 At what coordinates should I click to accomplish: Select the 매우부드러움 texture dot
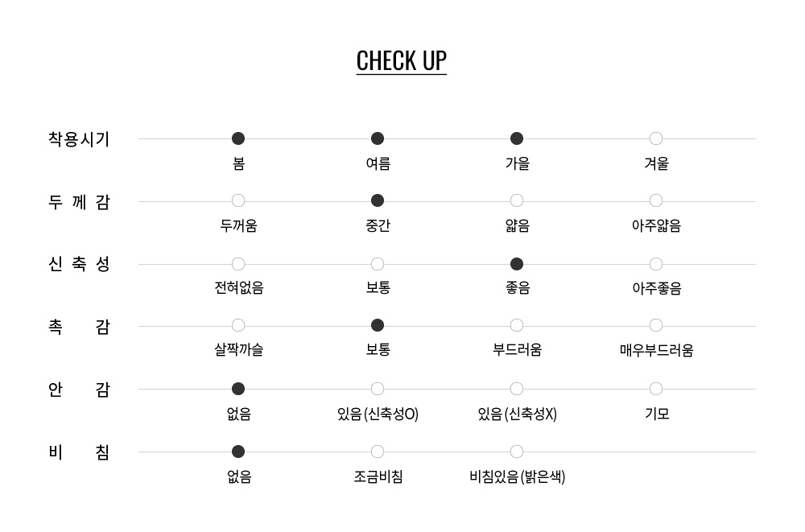pos(655,325)
